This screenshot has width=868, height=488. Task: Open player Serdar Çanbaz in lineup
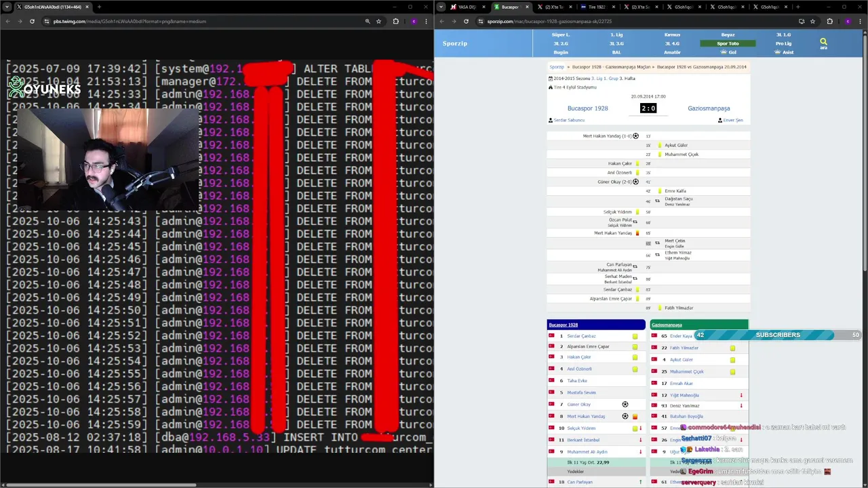pos(581,336)
